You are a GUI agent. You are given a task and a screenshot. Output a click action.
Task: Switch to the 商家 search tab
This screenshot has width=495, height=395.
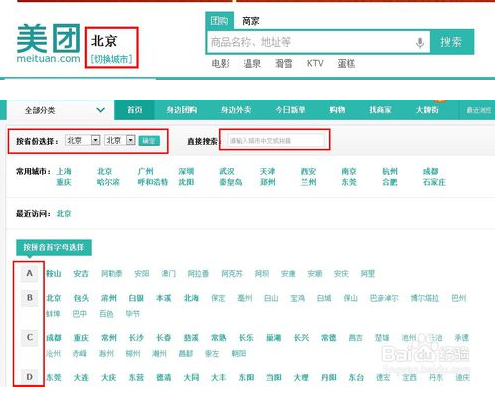pos(251,21)
